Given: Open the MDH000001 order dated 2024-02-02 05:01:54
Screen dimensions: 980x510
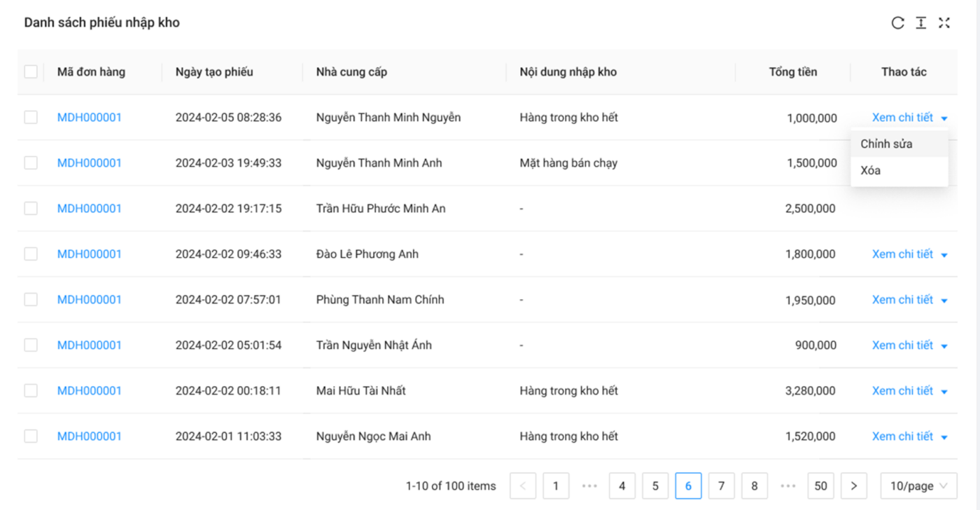Looking at the screenshot, I should (x=90, y=345).
